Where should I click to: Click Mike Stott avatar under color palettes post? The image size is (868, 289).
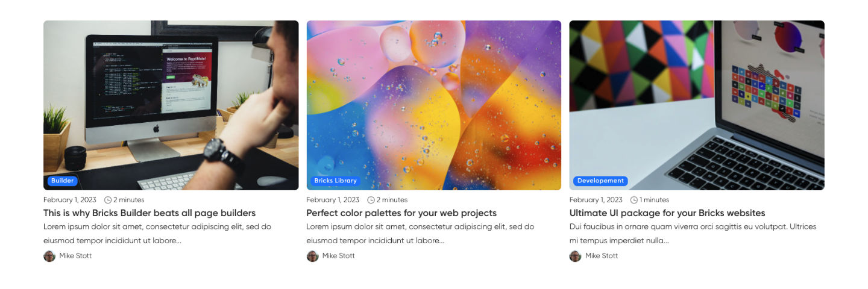pos(312,256)
